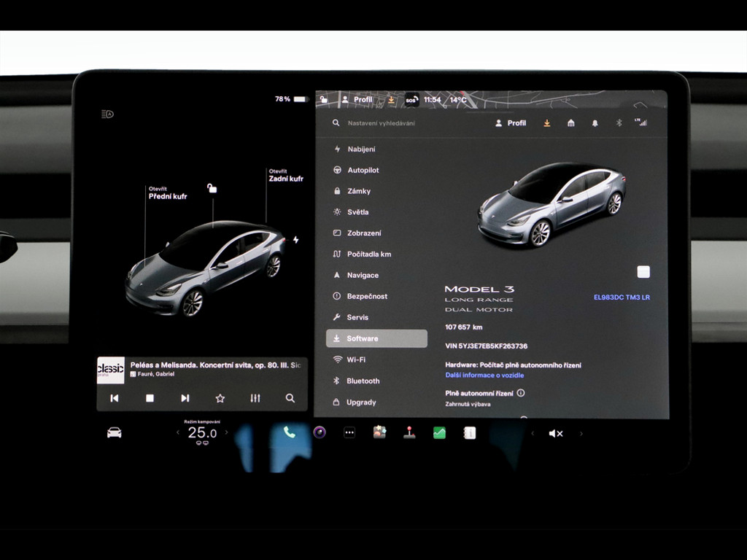The height and width of the screenshot is (560, 747).
Task: Favorite the current station with star
Action: click(220, 398)
